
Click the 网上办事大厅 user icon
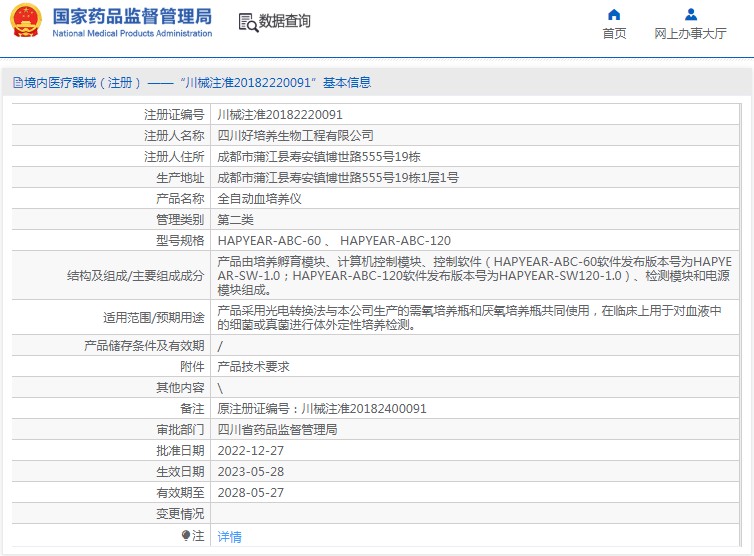(691, 14)
